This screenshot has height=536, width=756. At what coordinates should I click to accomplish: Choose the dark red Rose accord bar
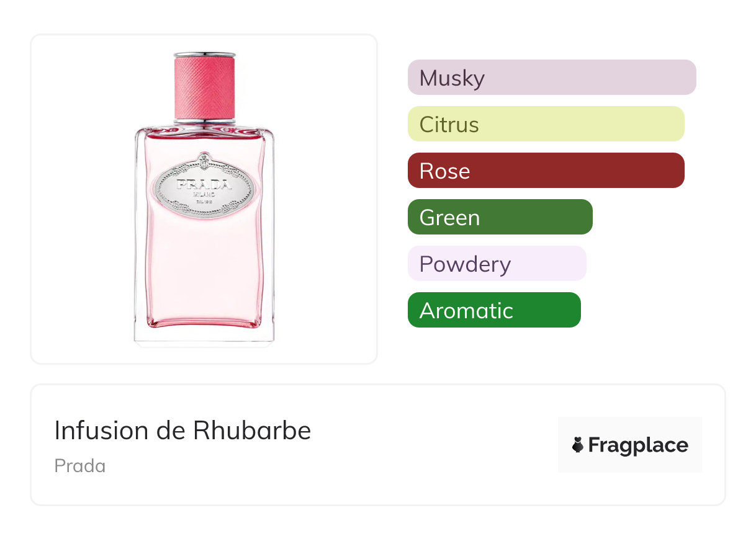[x=546, y=171]
